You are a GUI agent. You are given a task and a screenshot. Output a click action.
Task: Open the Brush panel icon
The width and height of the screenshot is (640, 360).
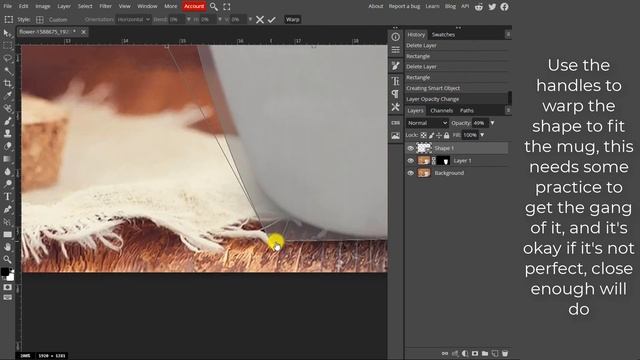pyautogui.click(x=396, y=66)
